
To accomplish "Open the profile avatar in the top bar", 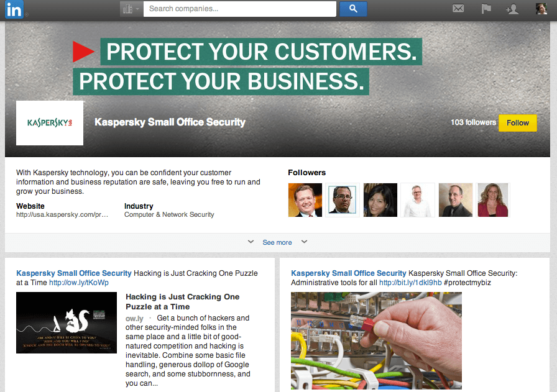I will 541,9.
